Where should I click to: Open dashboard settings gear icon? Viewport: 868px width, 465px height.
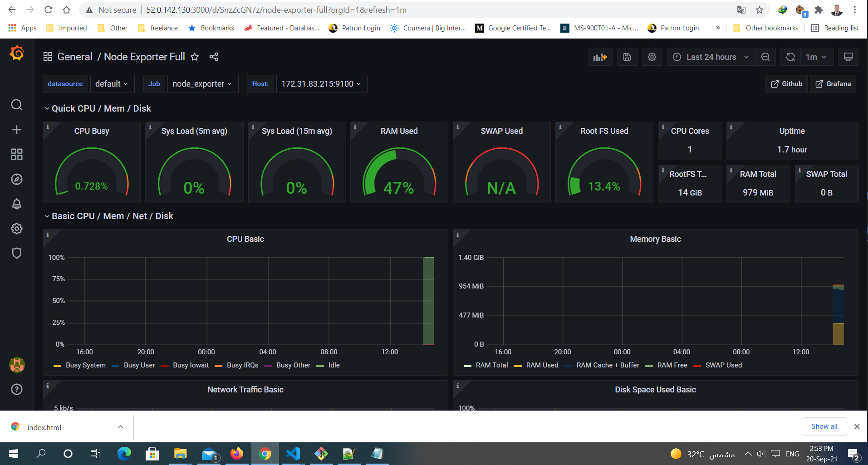click(x=652, y=57)
